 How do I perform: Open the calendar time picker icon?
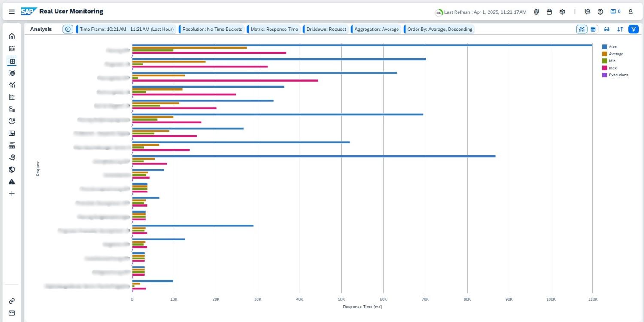[549, 12]
